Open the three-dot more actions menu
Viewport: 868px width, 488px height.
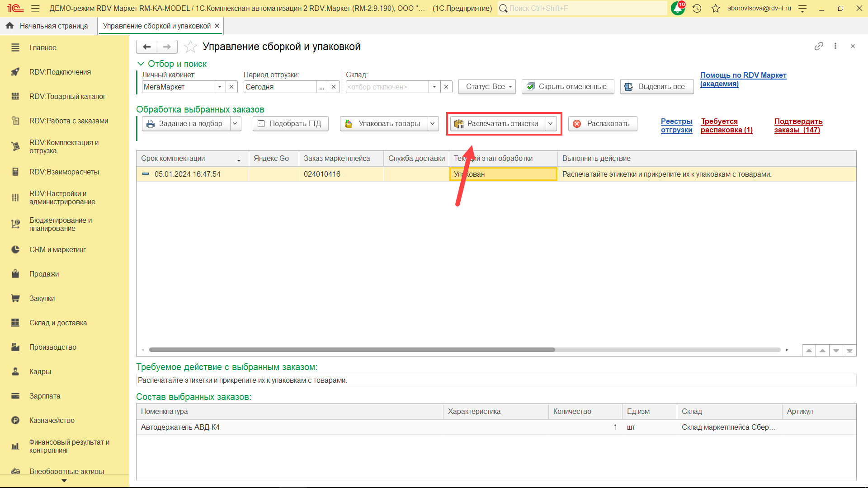click(x=835, y=46)
